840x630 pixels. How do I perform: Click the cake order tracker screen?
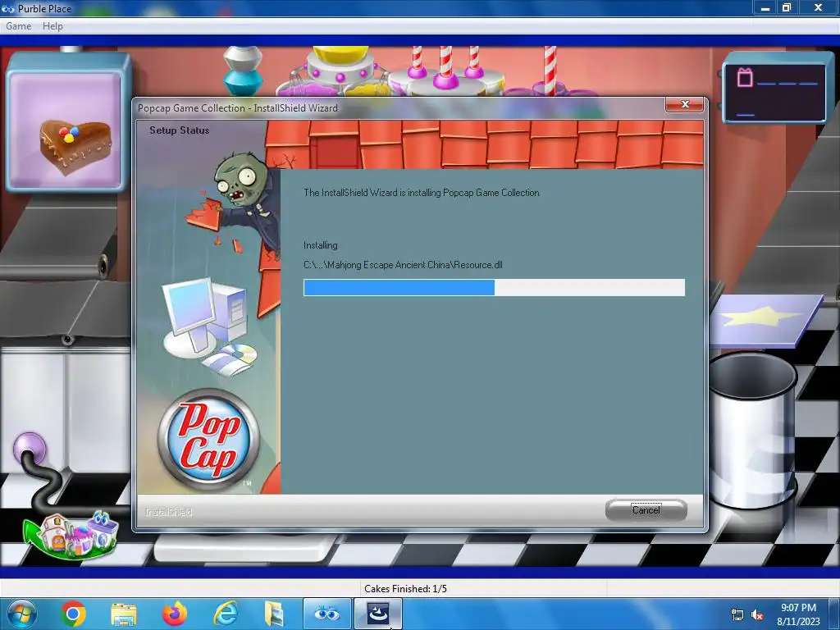point(774,92)
